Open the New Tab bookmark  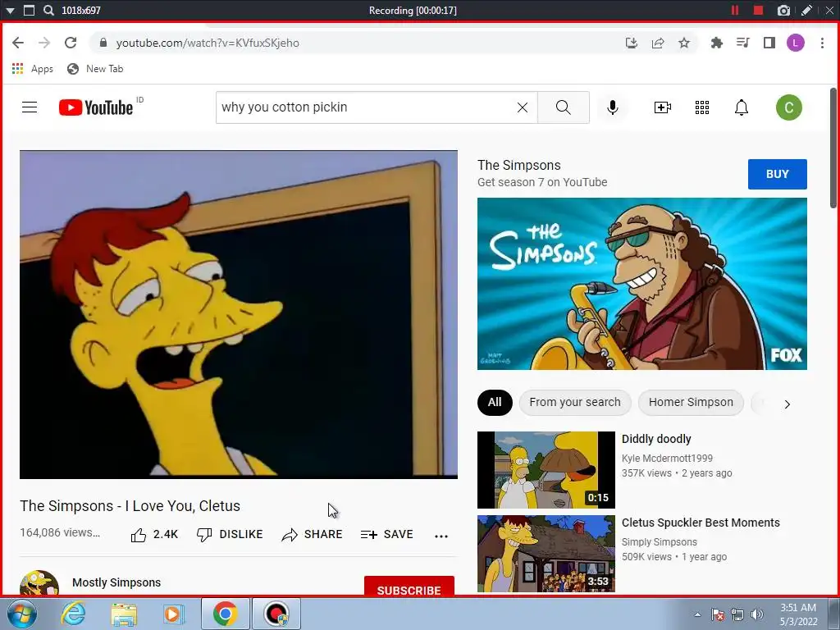(95, 69)
